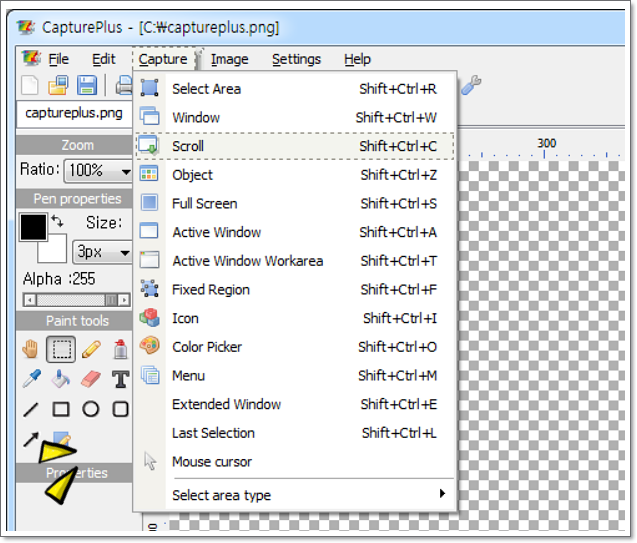Choose Scroll capture from menu
637x543 pixels.
(x=295, y=146)
